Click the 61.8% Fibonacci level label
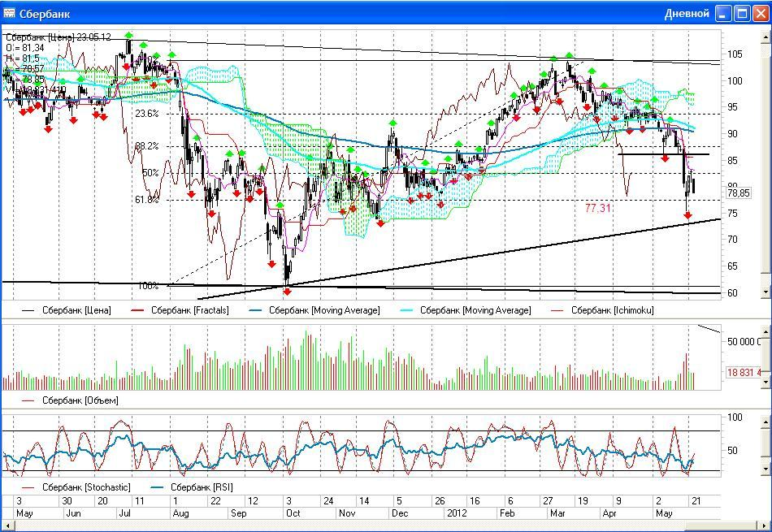Image resolution: width=772 pixels, height=532 pixels. 147,200
